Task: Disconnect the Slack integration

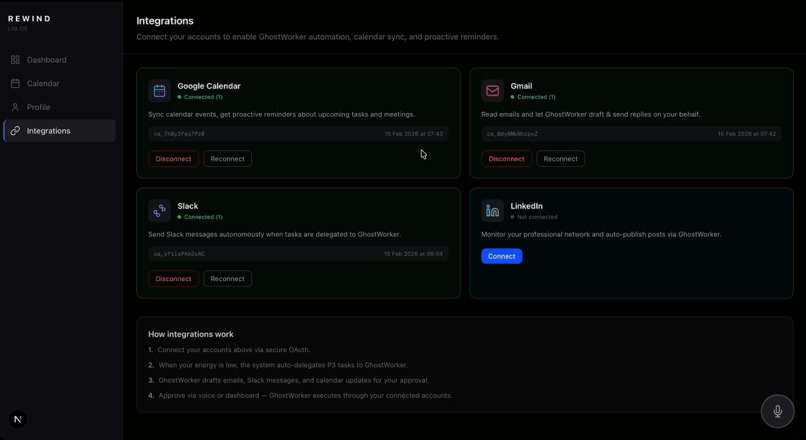Action: click(173, 279)
